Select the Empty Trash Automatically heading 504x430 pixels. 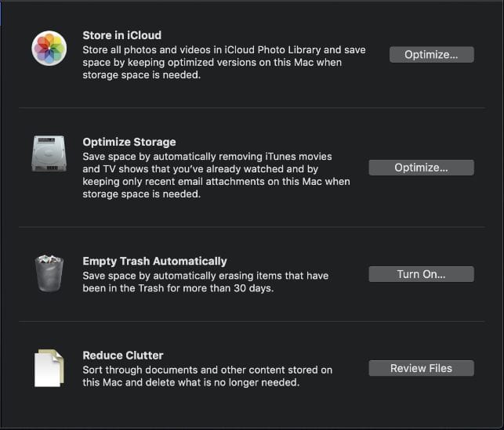[154, 261]
